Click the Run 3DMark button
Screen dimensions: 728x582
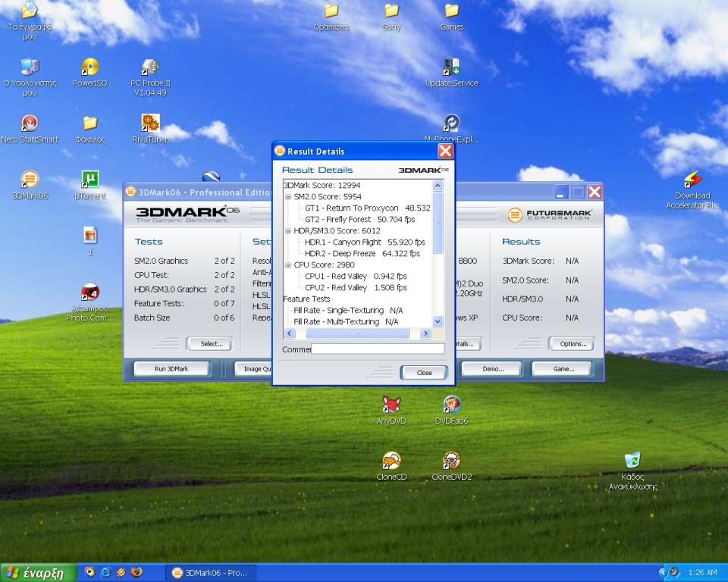click(171, 369)
